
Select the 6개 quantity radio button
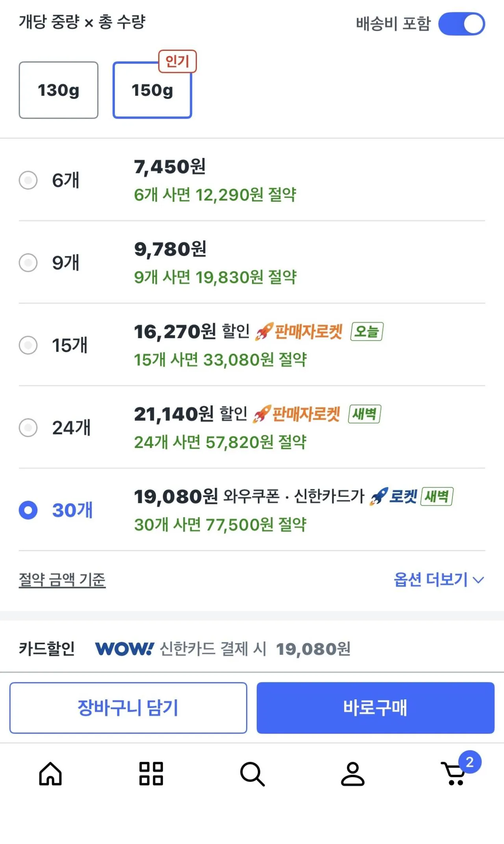(x=28, y=180)
